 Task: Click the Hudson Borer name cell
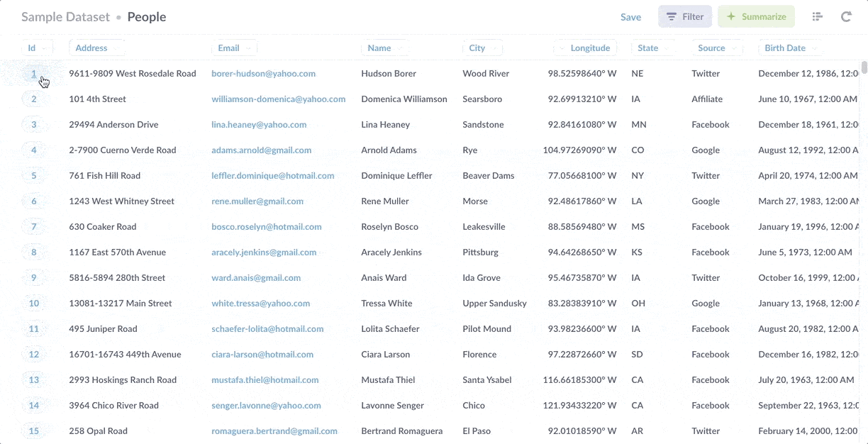click(389, 74)
